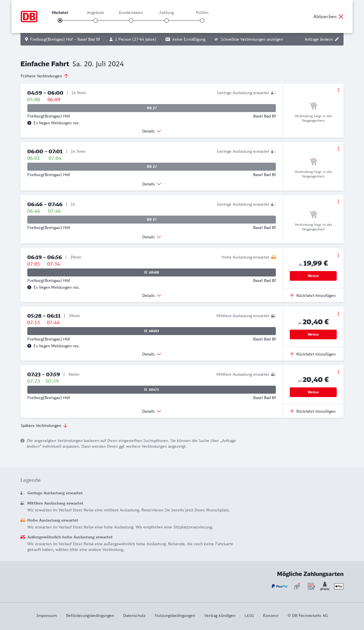Screen dimensions: 364x630
Task: Select the Angebote step circle
Action: pos(96,20)
